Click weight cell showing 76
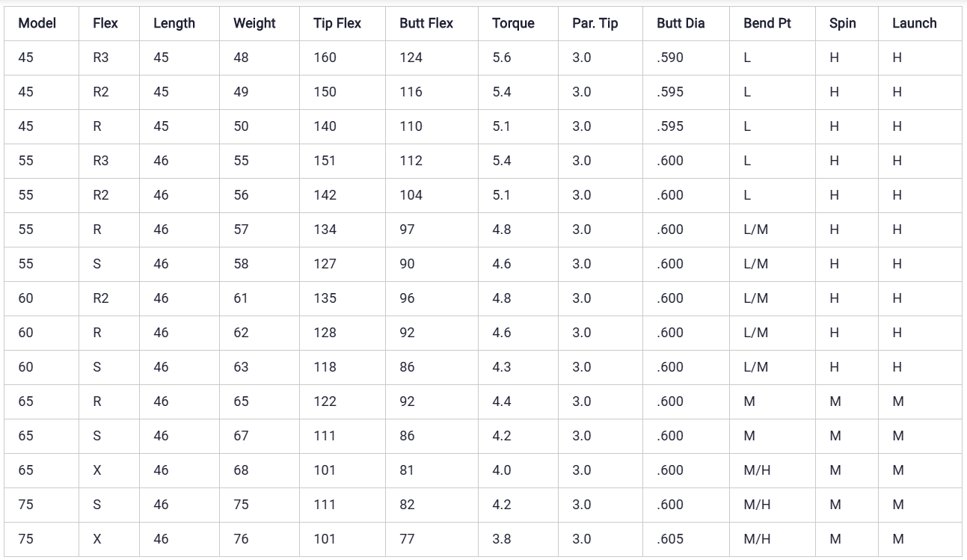 tap(241, 539)
